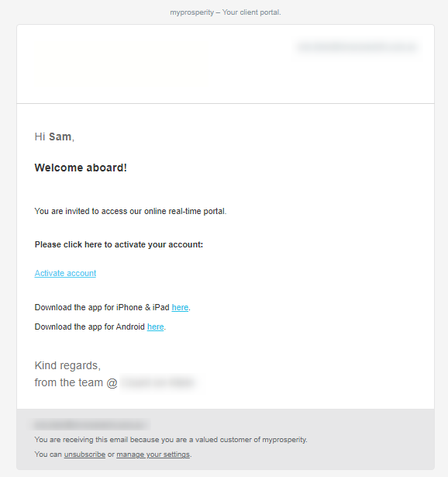Click the 'Download the app for iPhone & iPad' text
The image size is (448, 477).
point(102,308)
